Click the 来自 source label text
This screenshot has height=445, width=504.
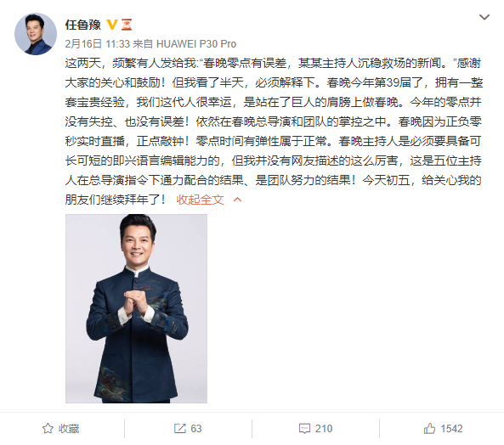pos(143,43)
